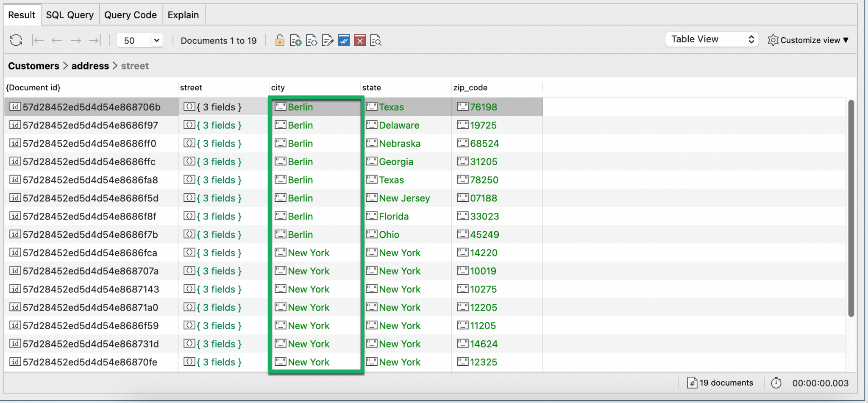
Task: Click state cell Delaware
Action: pos(406,125)
